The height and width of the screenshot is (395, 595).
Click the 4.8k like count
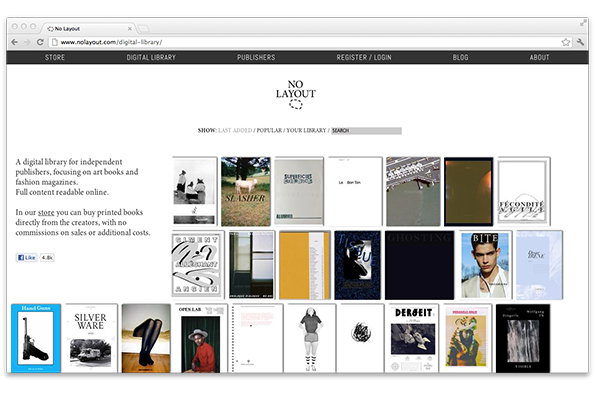[47, 258]
